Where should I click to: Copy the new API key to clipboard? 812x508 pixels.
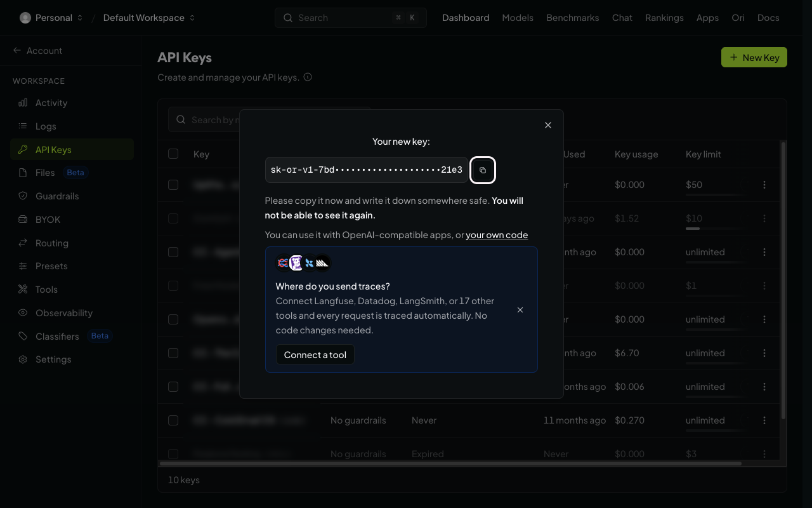pyautogui.click(x=483, y=170)
